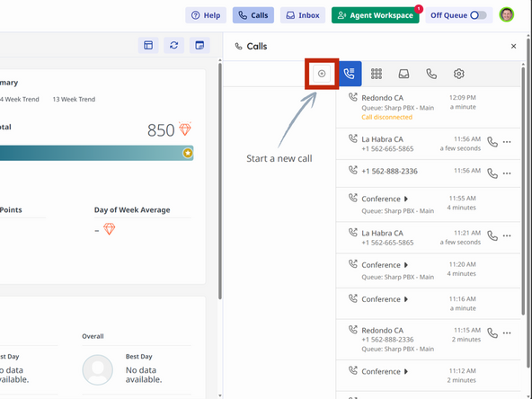Call back La Habra CA at 11:56 AM
The image size is (532, 399).
coord(492,142)
